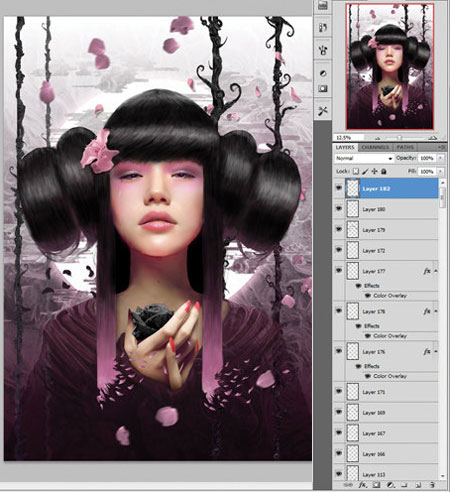
Task: Click the Layers panel scrollbar thumb
Action: pyautogui.click(x=442, y=198)
